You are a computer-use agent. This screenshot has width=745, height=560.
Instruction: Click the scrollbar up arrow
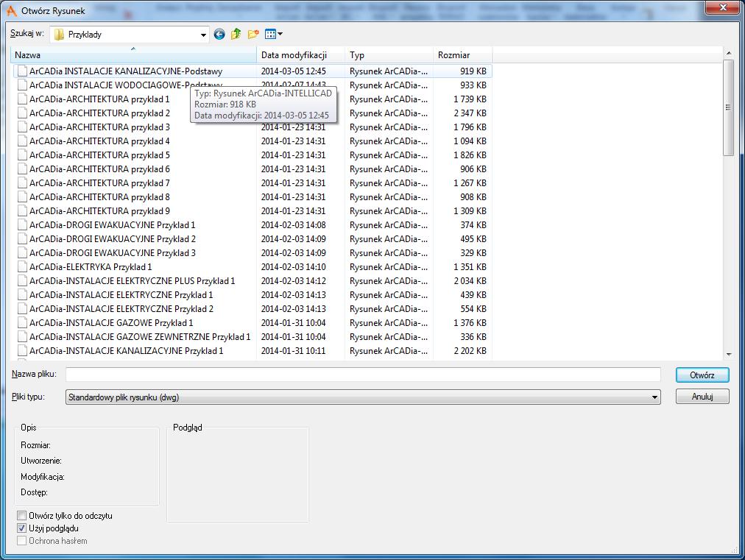pyautogui.click(x=729, y=53)
